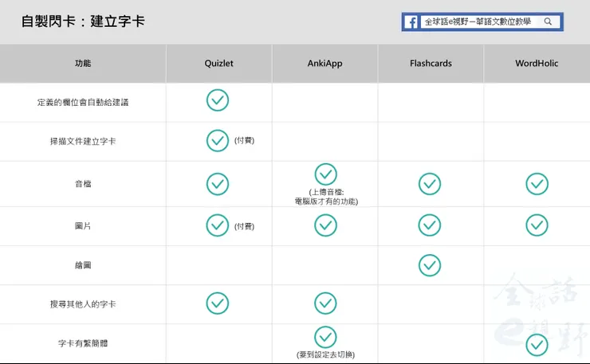
Task: Click WordHolic checkmark for 字卡有繁簡體
Action: pyautogui.click(x=537, y=345)
